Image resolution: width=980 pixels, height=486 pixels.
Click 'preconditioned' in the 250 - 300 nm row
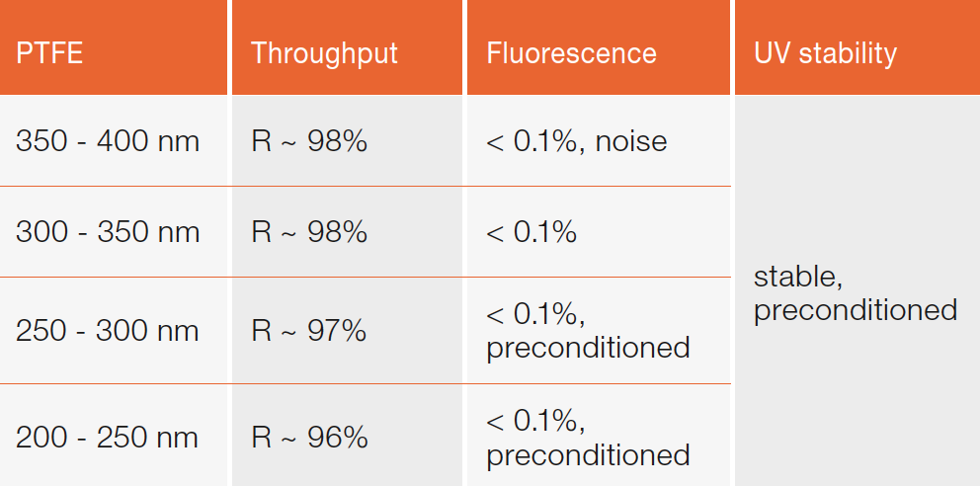click(588, 348)
